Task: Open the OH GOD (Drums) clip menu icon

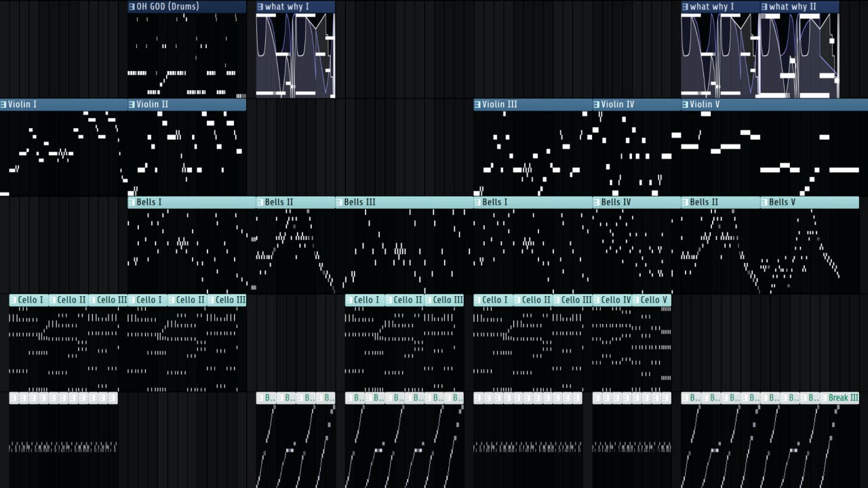Action: coord(132,7)
